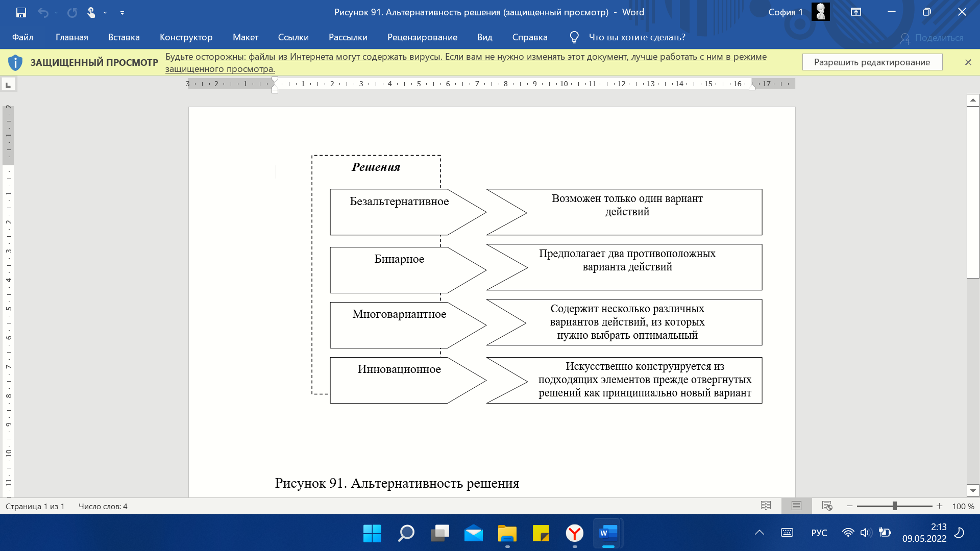Click the tab stop selector icon

[9, 84]
